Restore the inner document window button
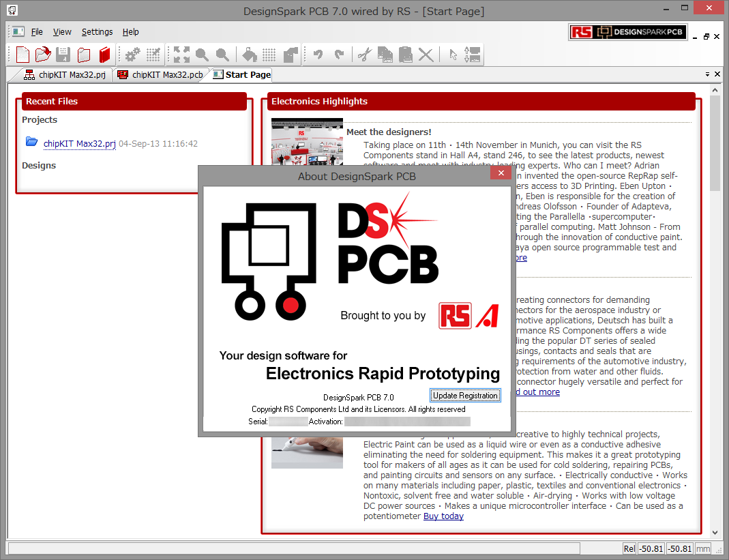This screenshot has width=729, height=560. click(x=706, y=36)
